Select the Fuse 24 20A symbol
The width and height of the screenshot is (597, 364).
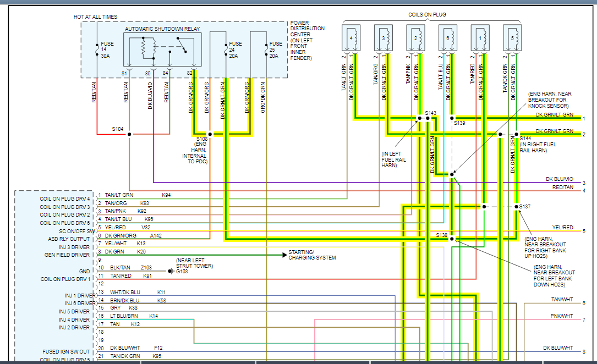[226, 49]
